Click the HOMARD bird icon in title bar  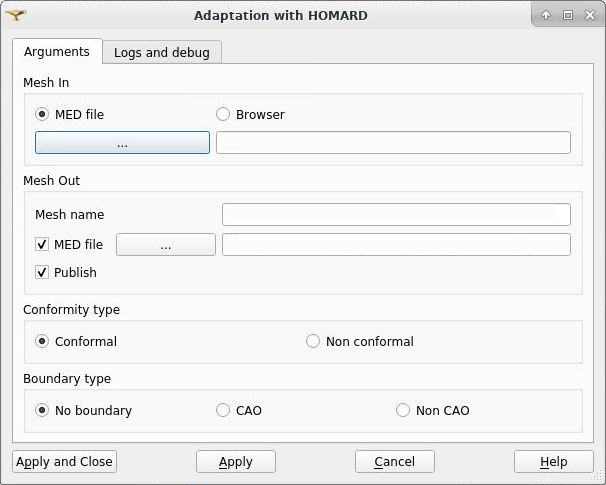coord(16,15)
